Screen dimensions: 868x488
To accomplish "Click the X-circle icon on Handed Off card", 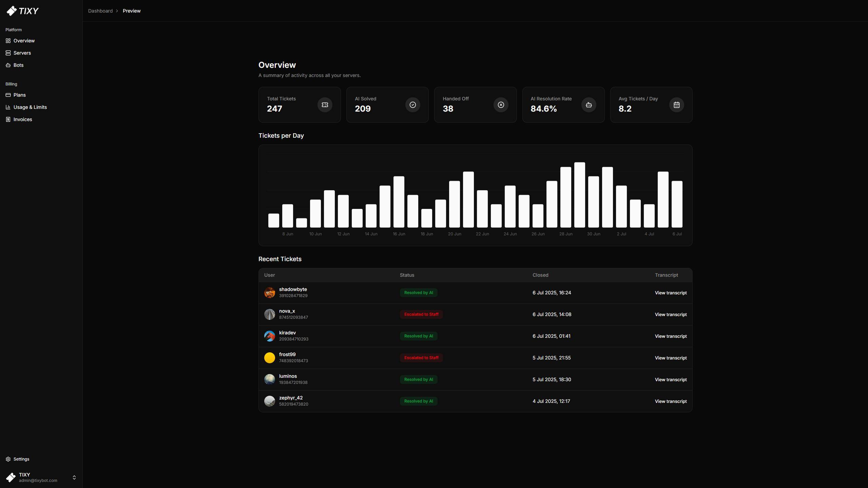I will [x=501, y=105].
